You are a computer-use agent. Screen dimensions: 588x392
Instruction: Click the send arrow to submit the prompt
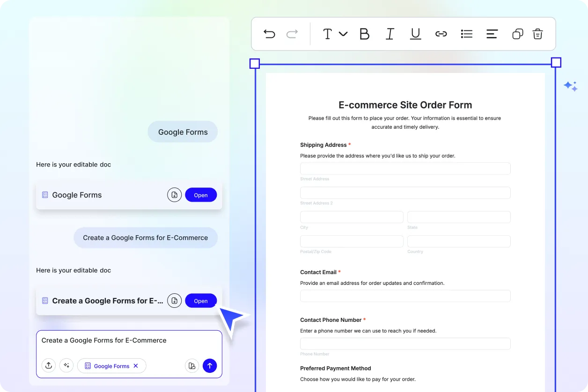[x=210, y=365]
